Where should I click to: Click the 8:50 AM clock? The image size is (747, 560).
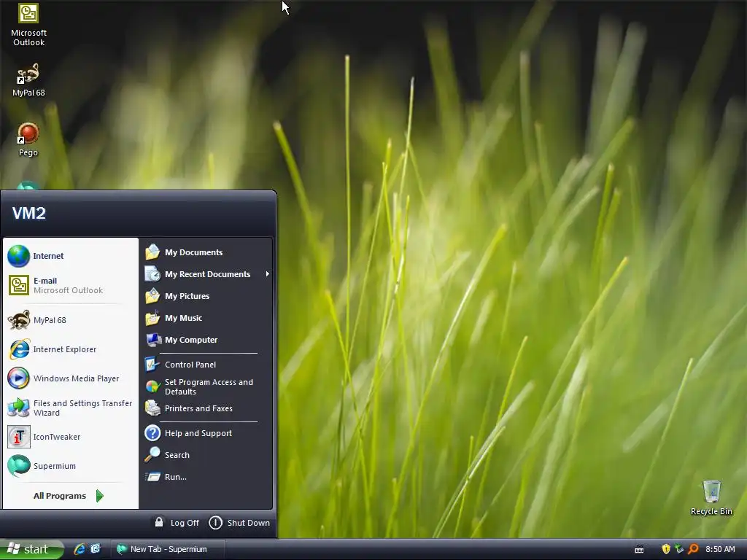point(720,549)
